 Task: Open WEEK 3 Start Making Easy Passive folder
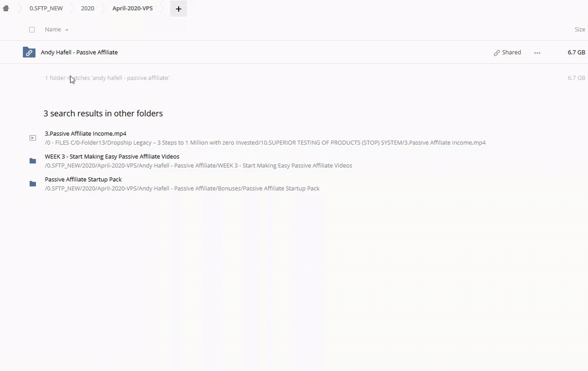click(112, 156)
